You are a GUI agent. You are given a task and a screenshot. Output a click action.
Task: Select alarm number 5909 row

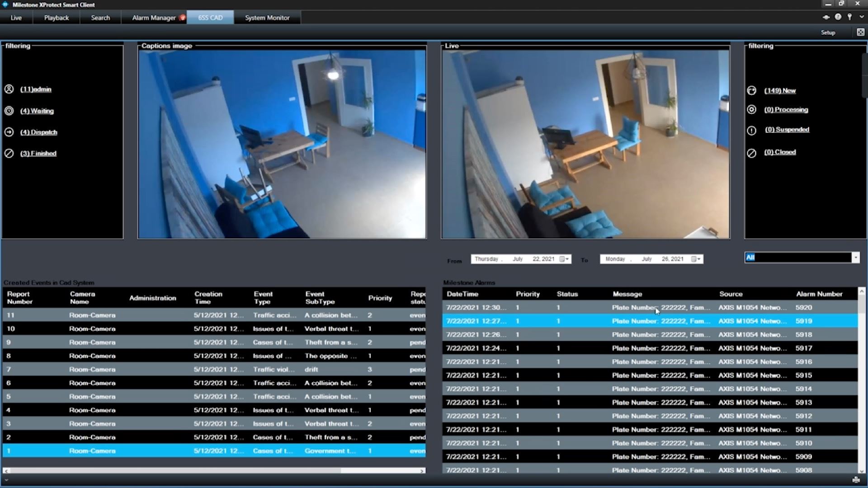click(x=650, y=456)
